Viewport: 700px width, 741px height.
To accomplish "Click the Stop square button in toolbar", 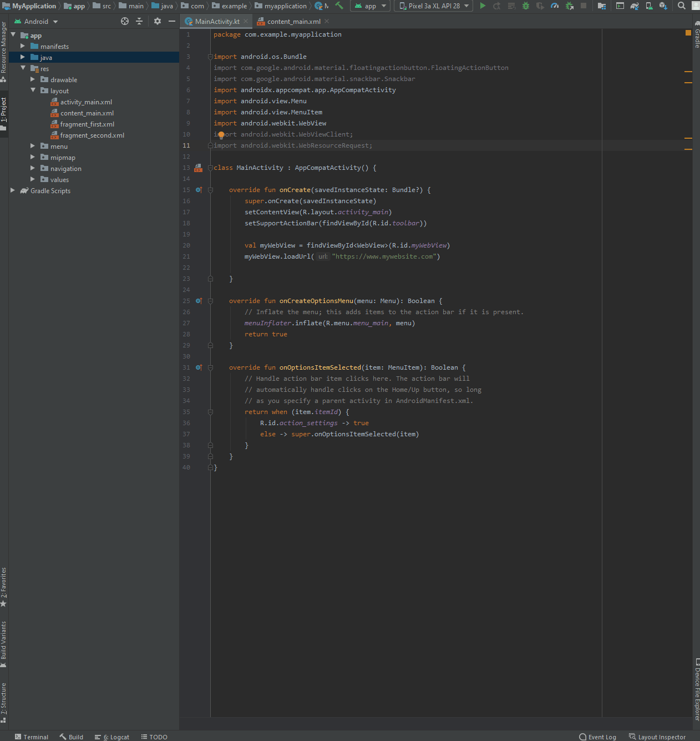I will (584, 6).
